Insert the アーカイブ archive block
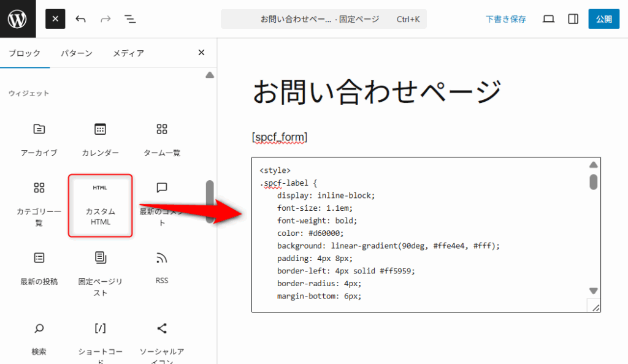Image resolution: width=628 pixels, height=364 pixels. (x=39, y=138)
